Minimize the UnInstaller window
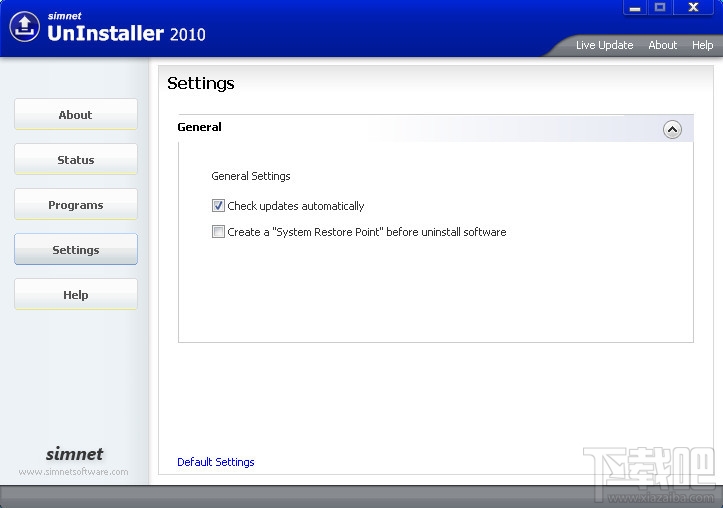The width and height of the screenshot is (723, 508). (635, 7)
